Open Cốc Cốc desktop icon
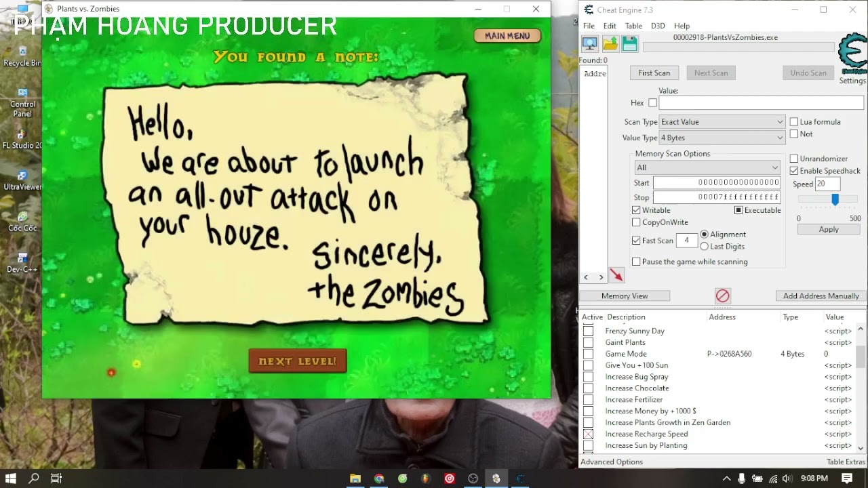 pos(22,222)
